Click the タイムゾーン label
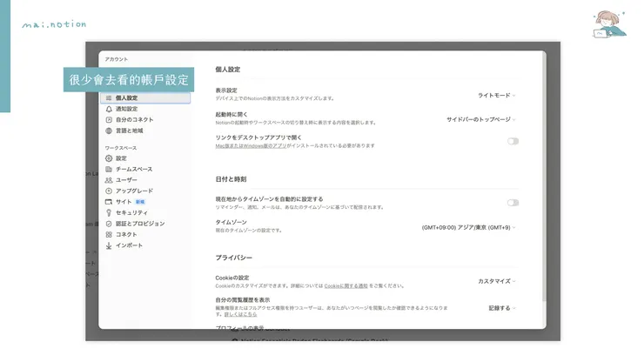 [231, 222]
